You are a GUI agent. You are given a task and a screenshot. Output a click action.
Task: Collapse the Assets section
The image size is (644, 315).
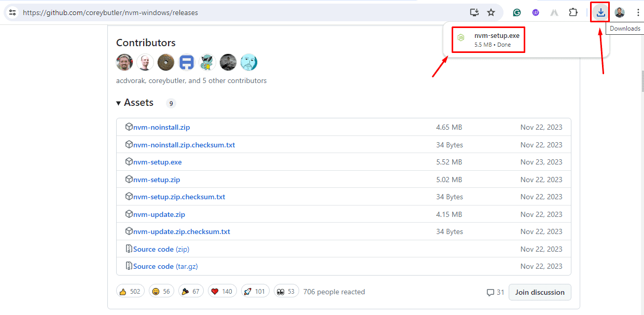pos(135,103)
